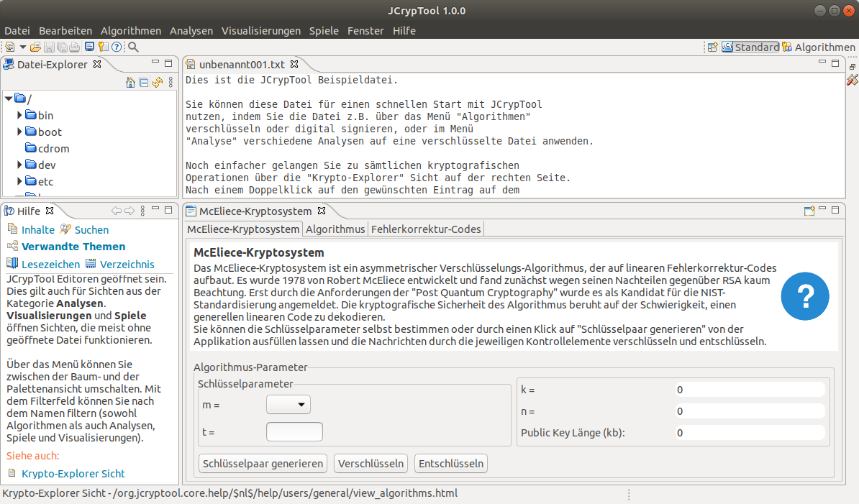Click the print toolbar icon

coord(75,47)
